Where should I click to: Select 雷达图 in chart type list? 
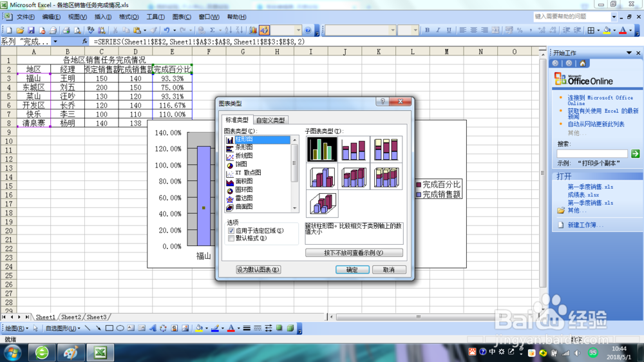(244, 198)
